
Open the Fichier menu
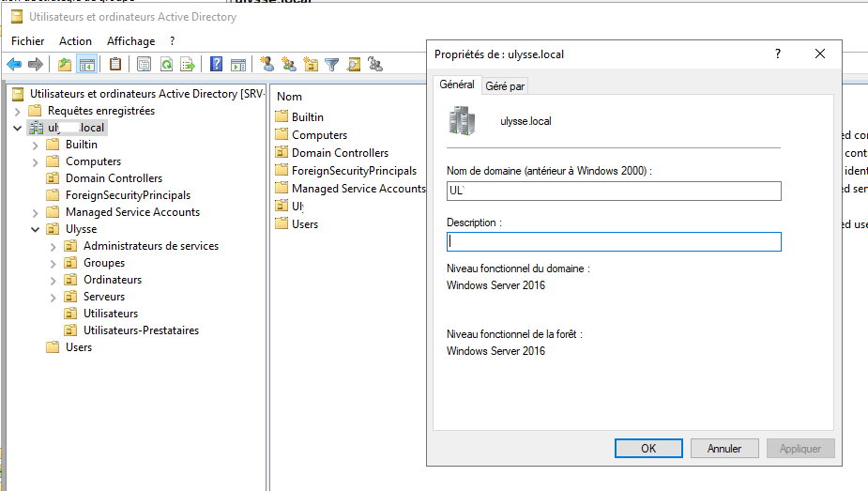(x=27, y=41)
